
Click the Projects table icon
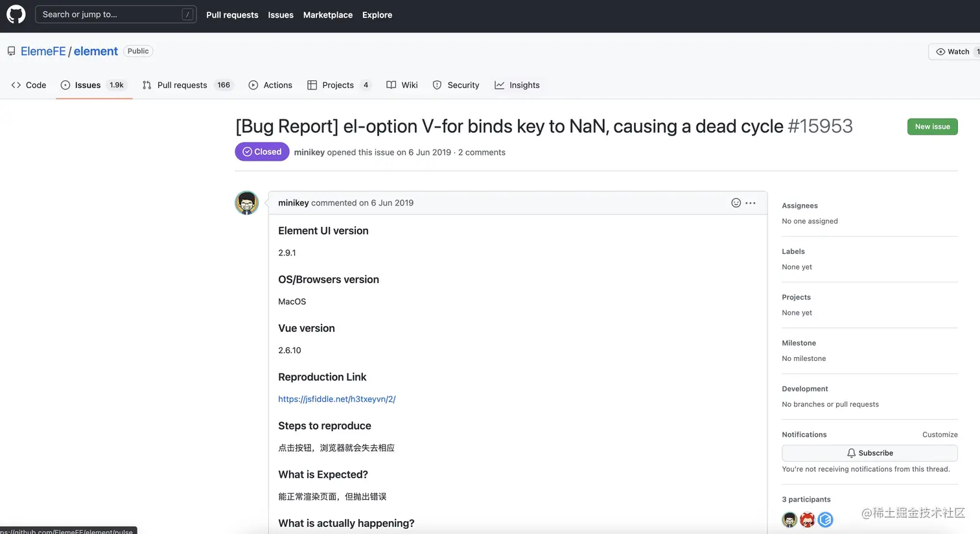coord(312,85)
